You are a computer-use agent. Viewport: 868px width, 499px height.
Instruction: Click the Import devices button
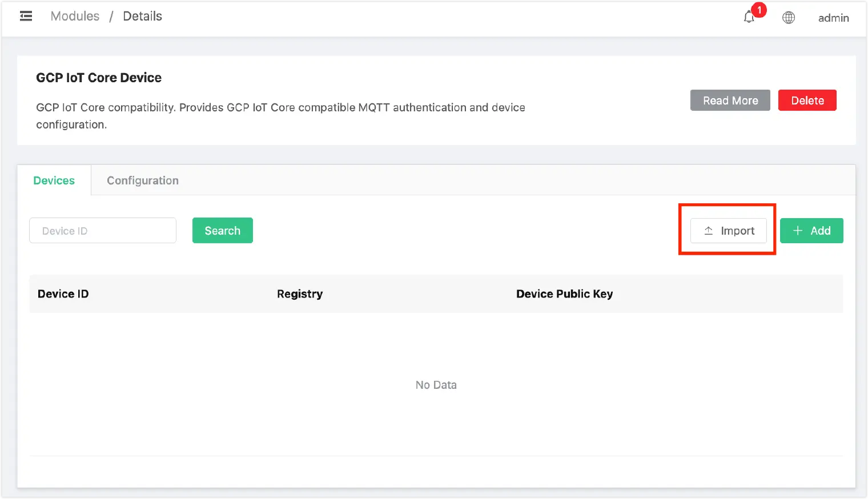pyautogui.click(x=729, y=231)
